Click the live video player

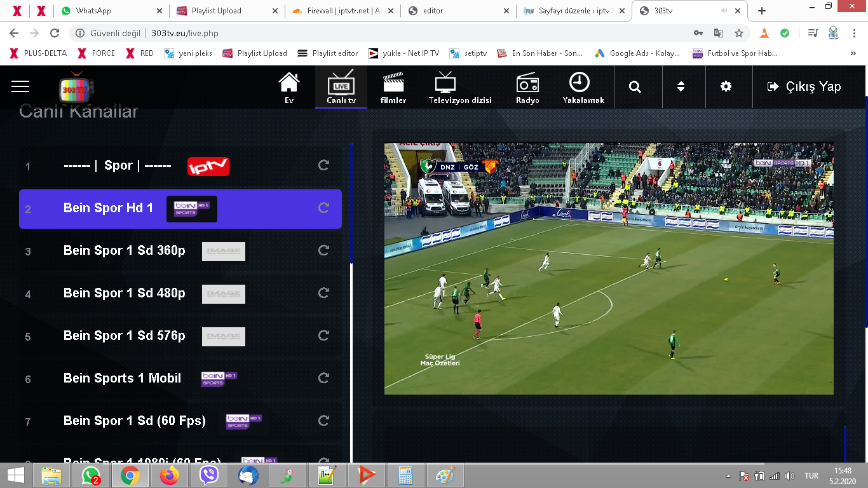click(x=608, y=268)
